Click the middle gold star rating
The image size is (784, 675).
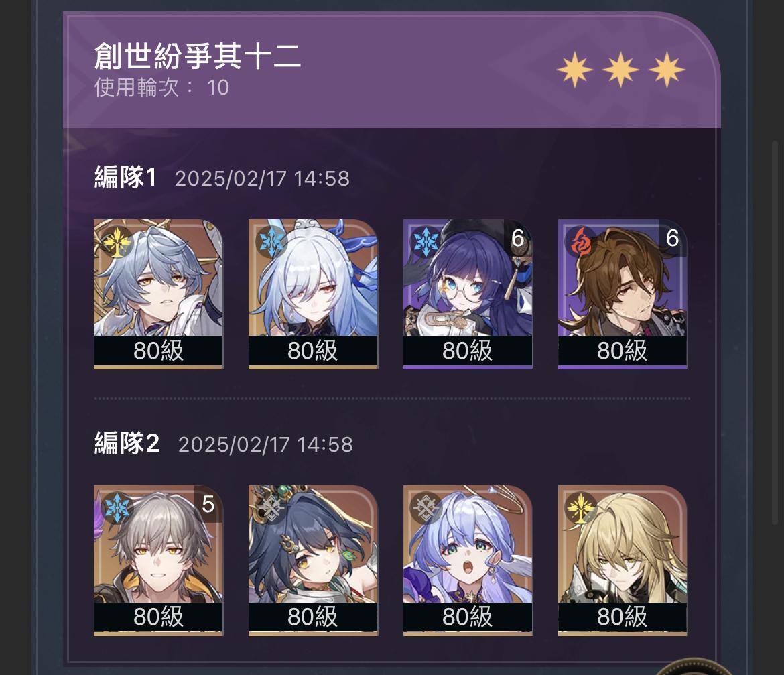point(620,70)
